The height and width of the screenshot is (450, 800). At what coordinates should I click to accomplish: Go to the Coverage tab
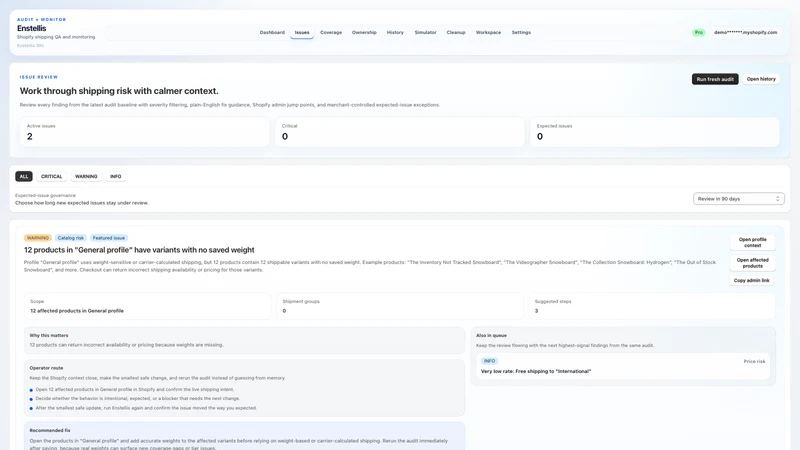pyautogui.click(x=331, y=32)
